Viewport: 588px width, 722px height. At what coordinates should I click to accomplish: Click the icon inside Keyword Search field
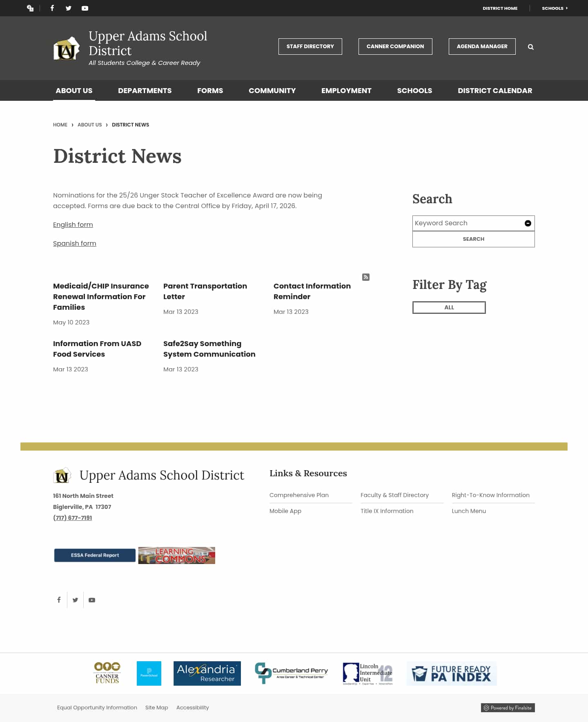[x=528, y=223]
